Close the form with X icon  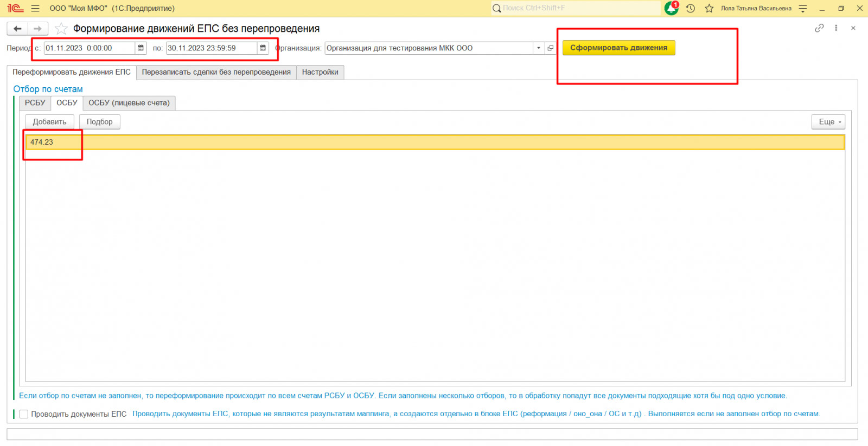pyautogui.click(x=853, y=28)
